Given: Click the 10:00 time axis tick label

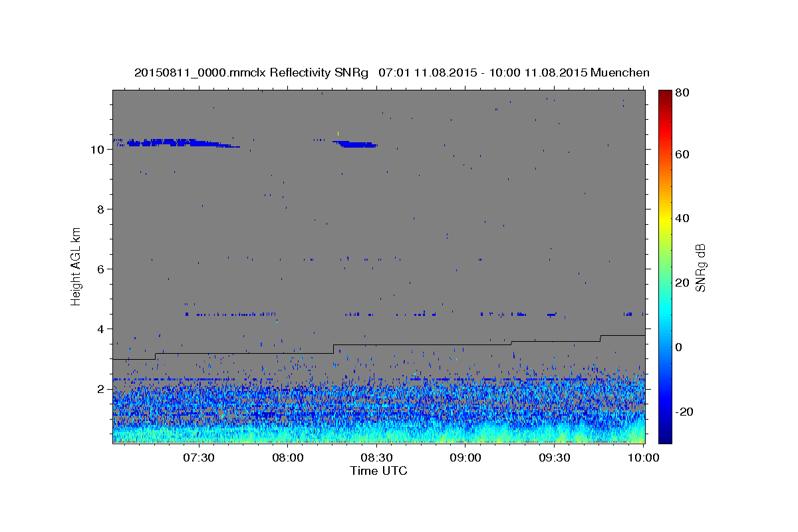Looking at the screenshot, I should (643, 458).
